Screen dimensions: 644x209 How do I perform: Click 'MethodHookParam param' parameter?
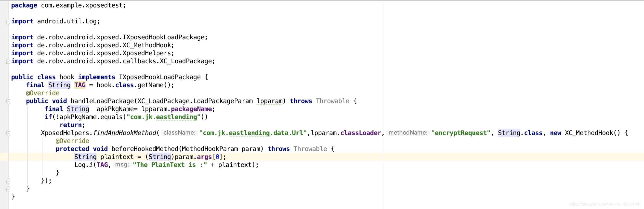click(221, 149)
